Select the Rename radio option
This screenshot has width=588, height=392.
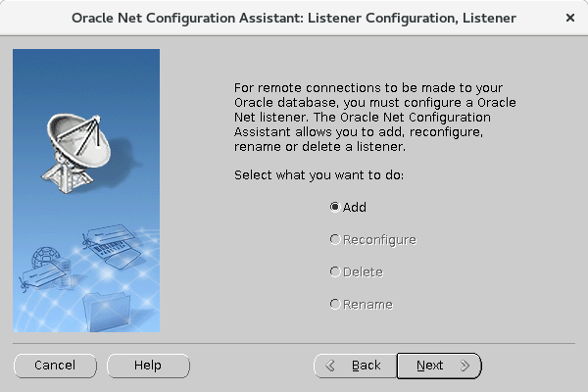click(x=361, y=304)
